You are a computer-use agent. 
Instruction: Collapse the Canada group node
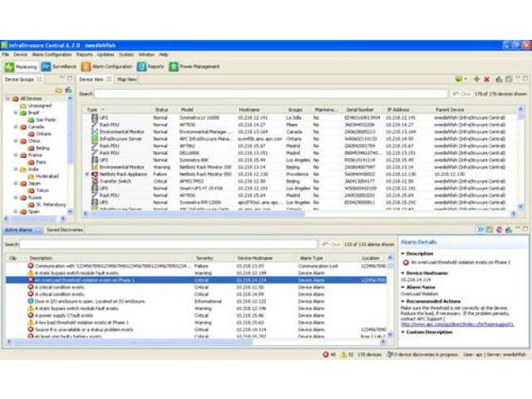pos(15,127)
